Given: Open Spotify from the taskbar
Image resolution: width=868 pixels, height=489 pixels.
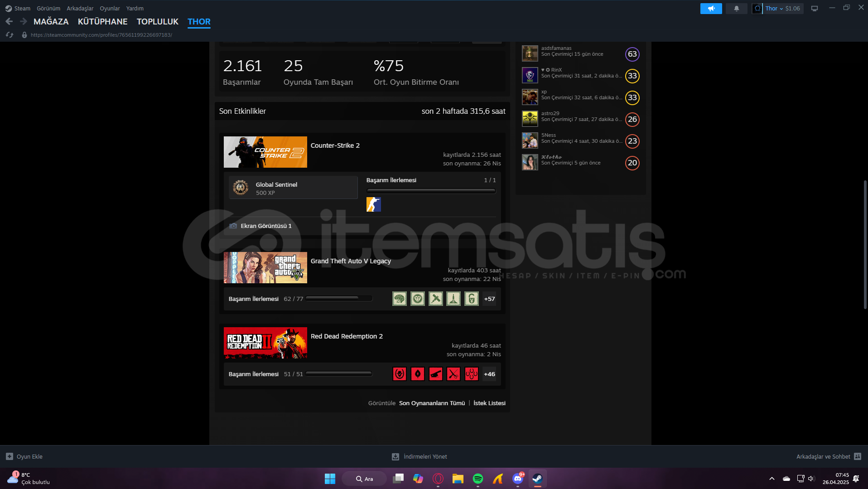Looking at the screenshot, I should (x=477, y=479).
